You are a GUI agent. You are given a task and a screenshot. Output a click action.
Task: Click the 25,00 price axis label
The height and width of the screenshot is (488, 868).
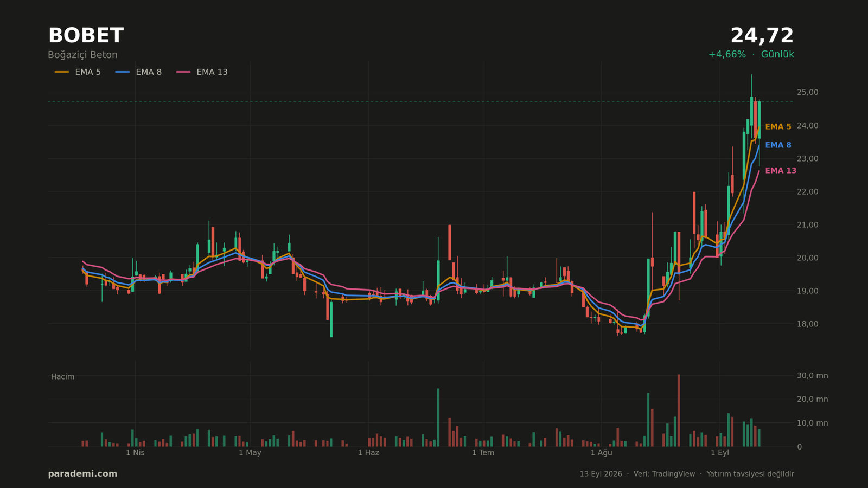click(x=807, y=93)
